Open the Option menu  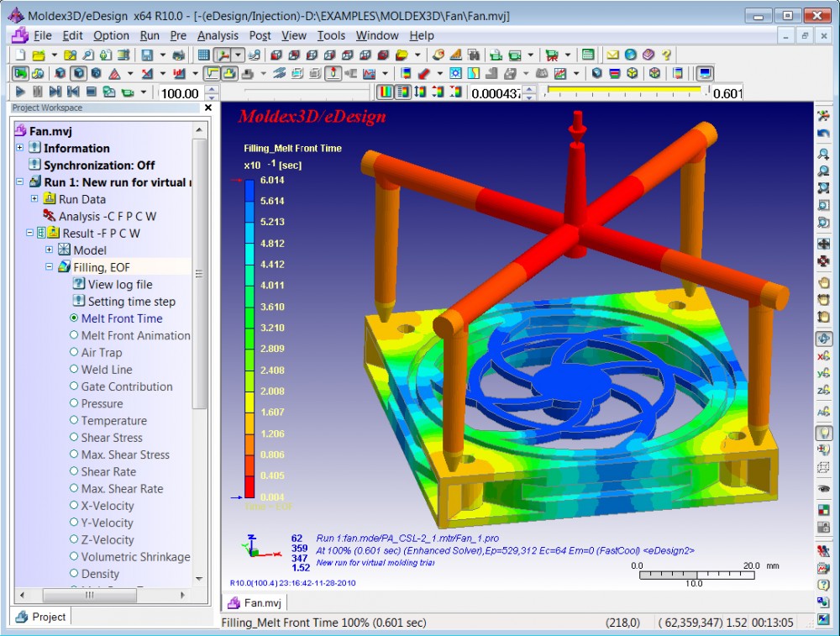click(111, 35)
